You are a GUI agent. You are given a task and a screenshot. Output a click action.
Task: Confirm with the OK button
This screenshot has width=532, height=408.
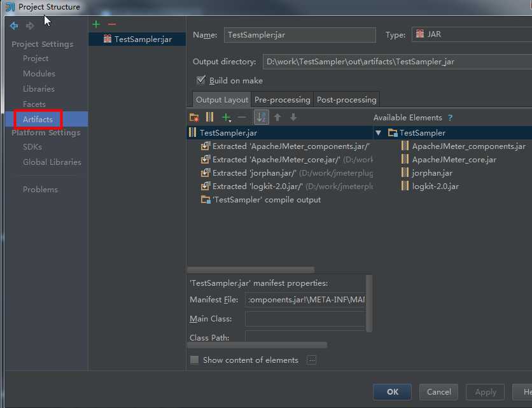coord(392,392)
